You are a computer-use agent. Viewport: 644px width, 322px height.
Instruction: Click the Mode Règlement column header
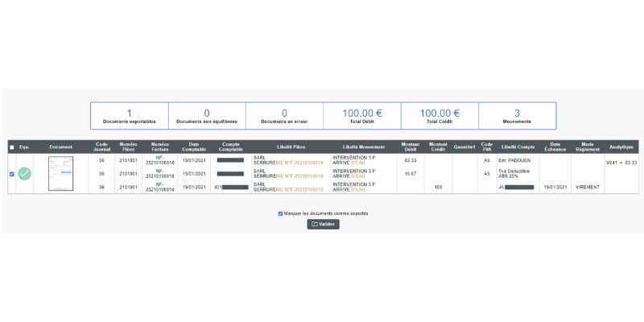(588, 147)
